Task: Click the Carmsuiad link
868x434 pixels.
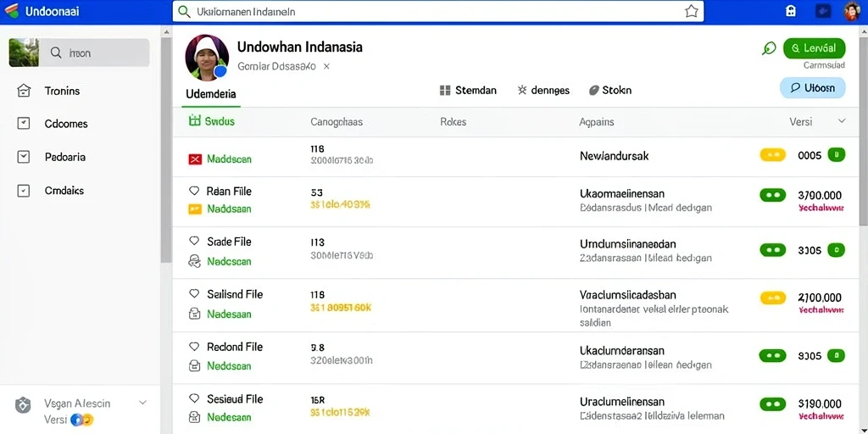Action: (824, 65)
